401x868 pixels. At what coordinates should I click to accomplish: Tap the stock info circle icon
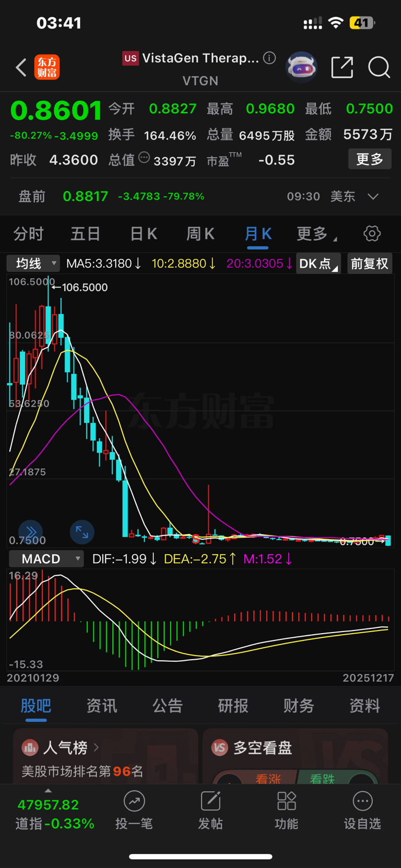pyautogui.click(x=269, y=58)
